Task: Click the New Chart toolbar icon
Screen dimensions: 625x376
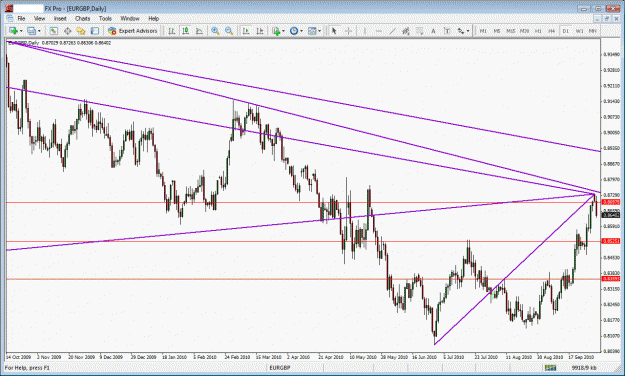Action: (13, 31)
